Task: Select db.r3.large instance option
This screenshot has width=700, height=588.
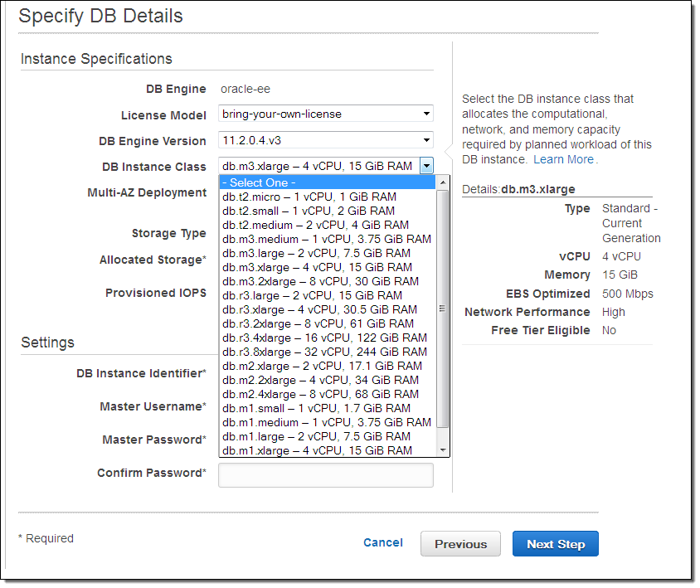Action: (312, 295)
